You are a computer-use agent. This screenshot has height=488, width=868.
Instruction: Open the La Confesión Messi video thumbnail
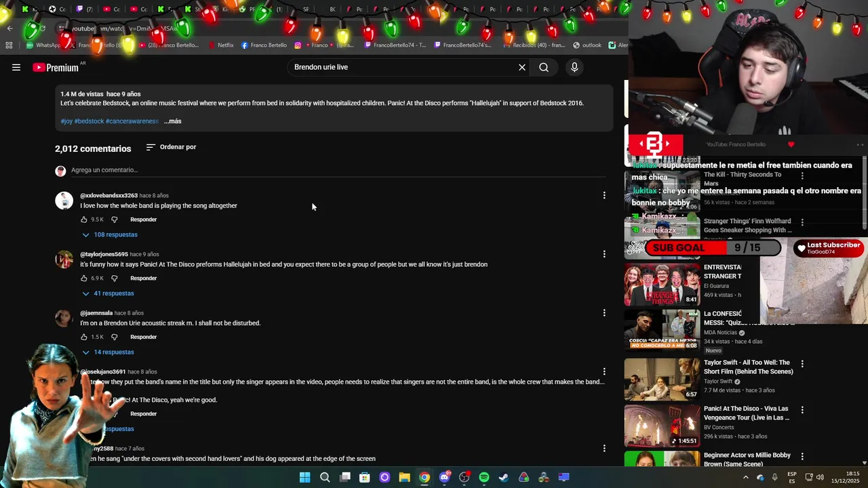point(662,330)
